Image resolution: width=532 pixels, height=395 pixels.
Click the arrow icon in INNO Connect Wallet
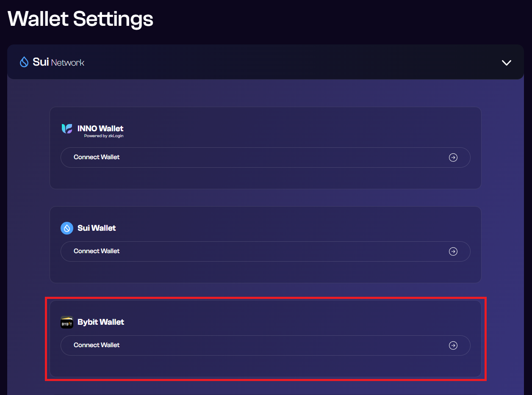click(453, 157)
